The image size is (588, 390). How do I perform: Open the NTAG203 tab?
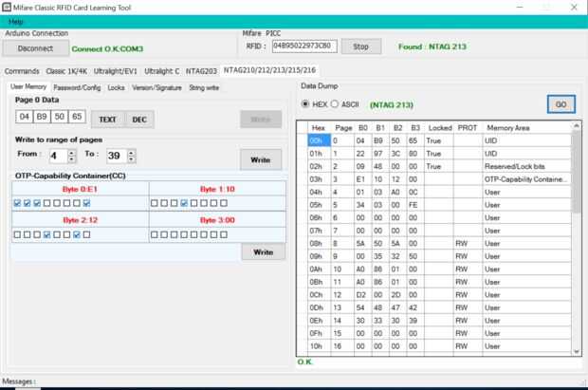pyautogui.click(x=201, y=71)
